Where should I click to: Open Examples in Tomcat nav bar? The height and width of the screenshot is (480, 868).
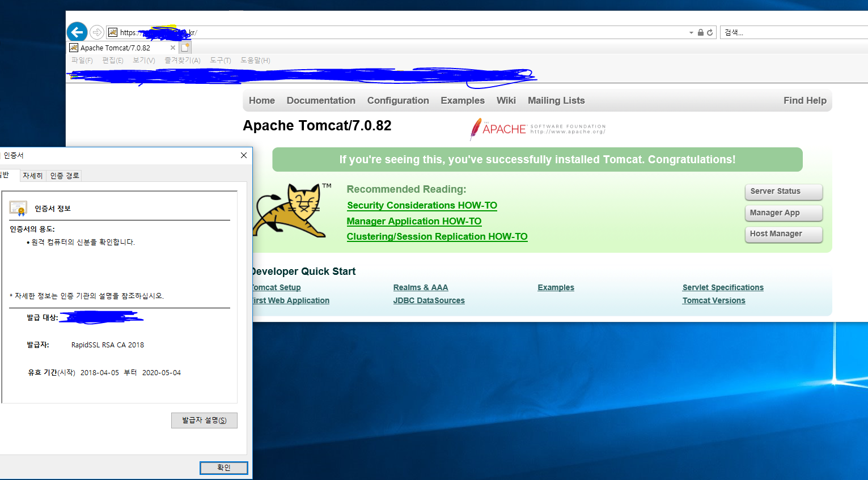coord(463,100)
